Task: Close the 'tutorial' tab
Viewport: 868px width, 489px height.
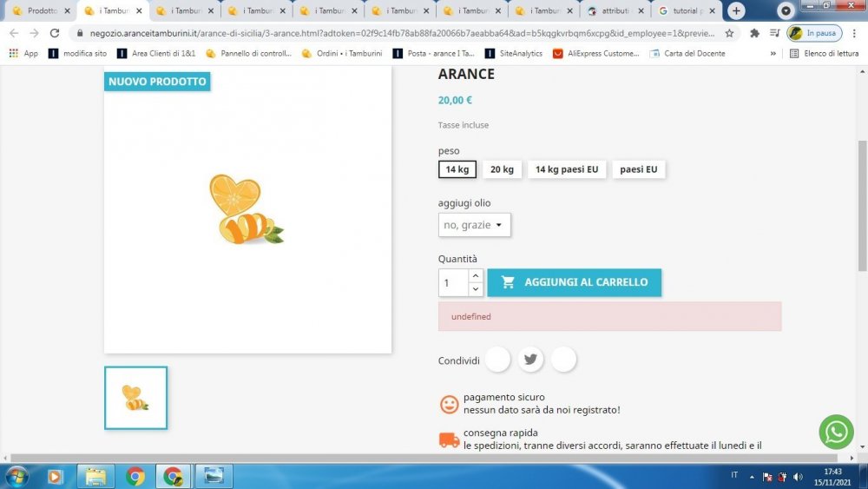Action: click(712, 10)
